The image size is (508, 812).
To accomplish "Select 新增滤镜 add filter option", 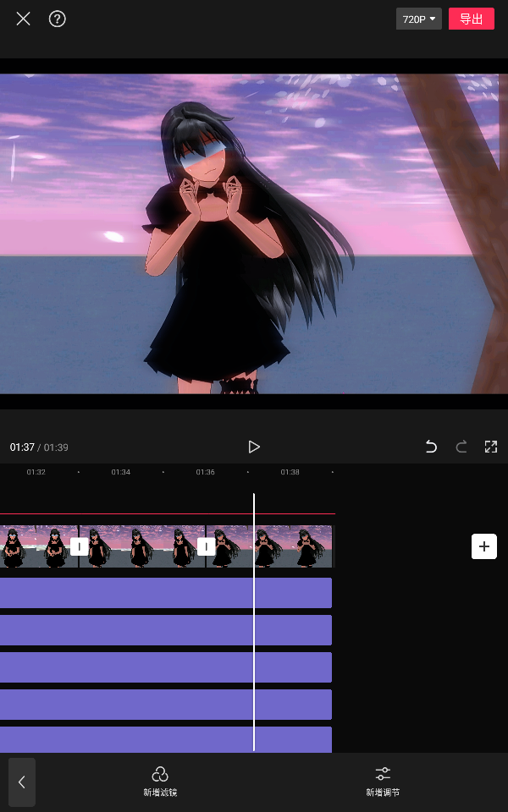I will [x=160, y=781].
